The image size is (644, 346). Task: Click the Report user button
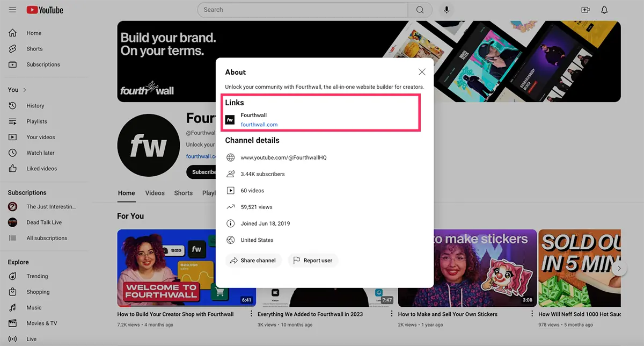(313, 261)
